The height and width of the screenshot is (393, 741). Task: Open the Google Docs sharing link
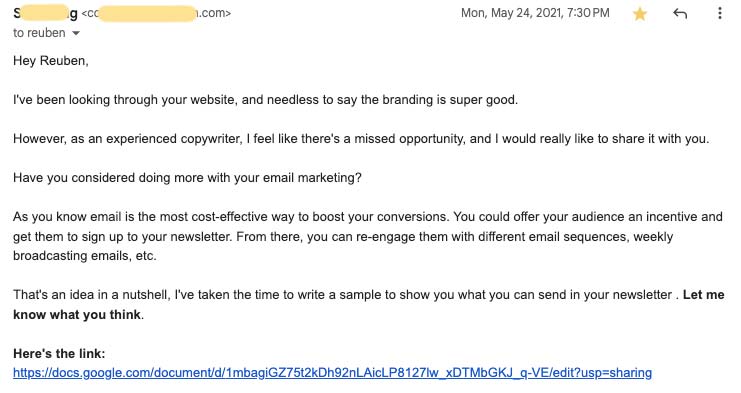pyautogui.click(x=332, y=373)
